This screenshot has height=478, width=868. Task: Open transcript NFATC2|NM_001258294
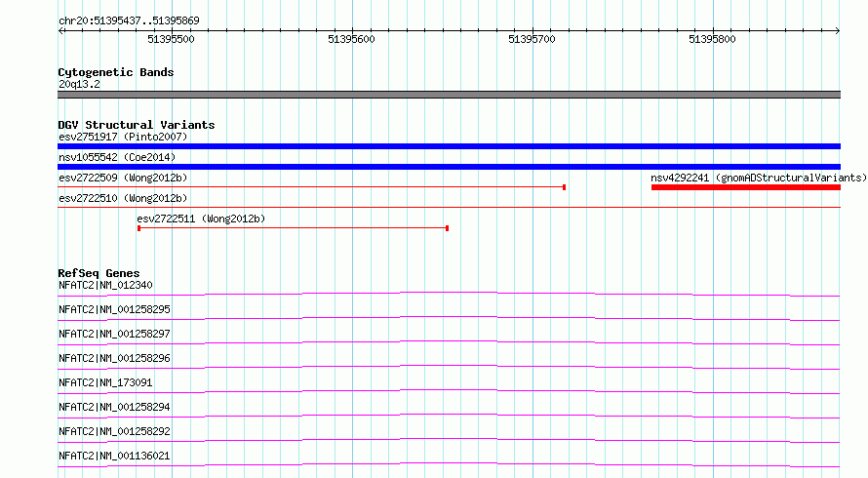[x=114, y=407]
